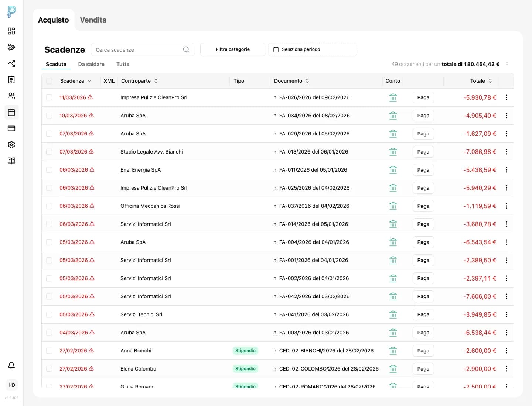The image size is (532, 406).
Task: Tick the checkbox for Anna Bianchi row
Action: [x=49, y=351]
